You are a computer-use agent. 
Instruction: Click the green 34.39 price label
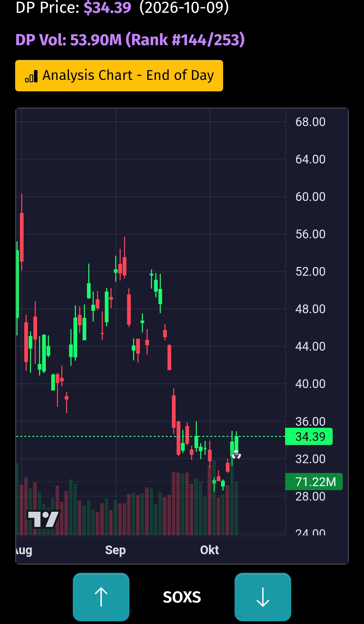(309, 437)
